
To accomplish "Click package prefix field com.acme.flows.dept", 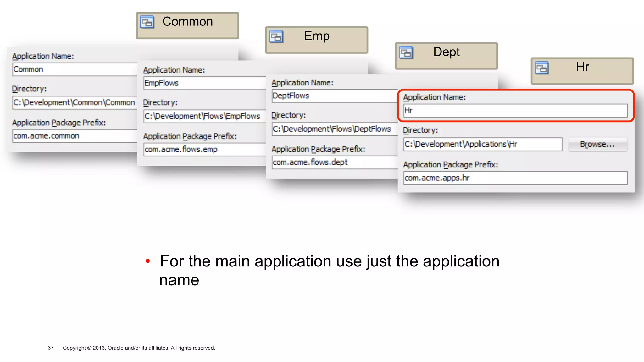I will point(335,162).
